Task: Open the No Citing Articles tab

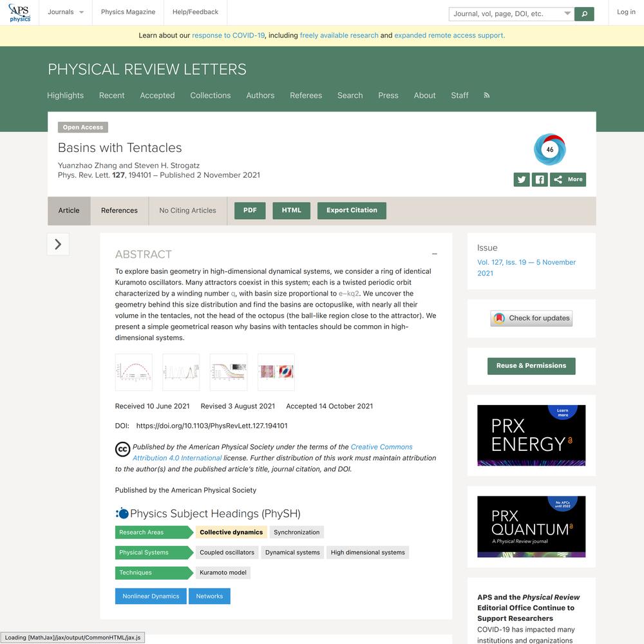Action: pyautogui.click(x=187, y=211)
